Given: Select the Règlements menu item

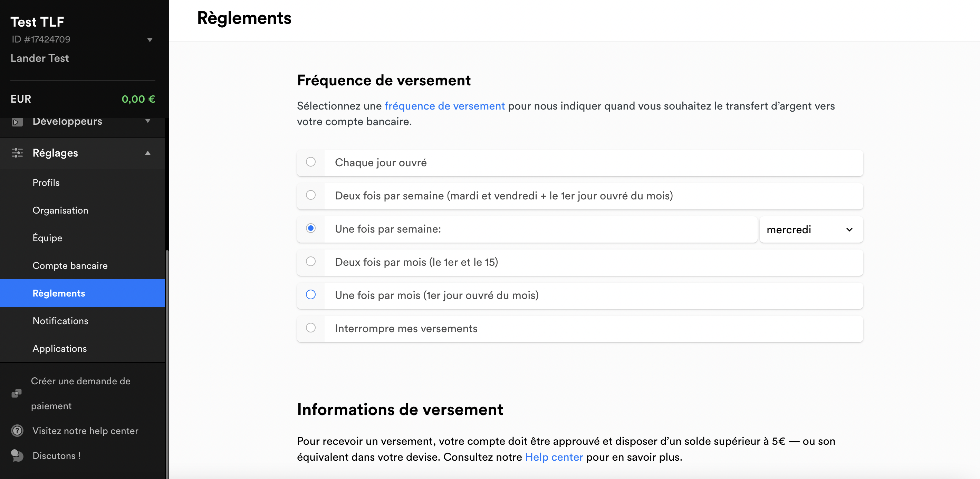Looking at the screenshot, I should click(x=83, y=293).
